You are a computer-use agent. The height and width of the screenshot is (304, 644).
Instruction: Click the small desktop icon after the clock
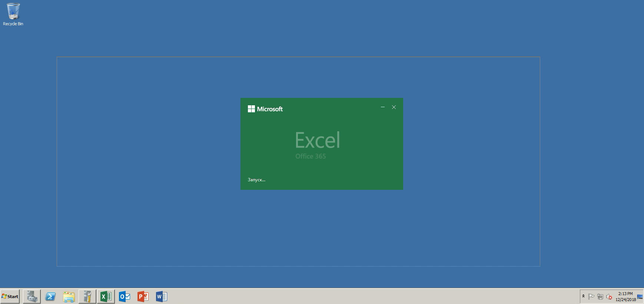[640, 297]
